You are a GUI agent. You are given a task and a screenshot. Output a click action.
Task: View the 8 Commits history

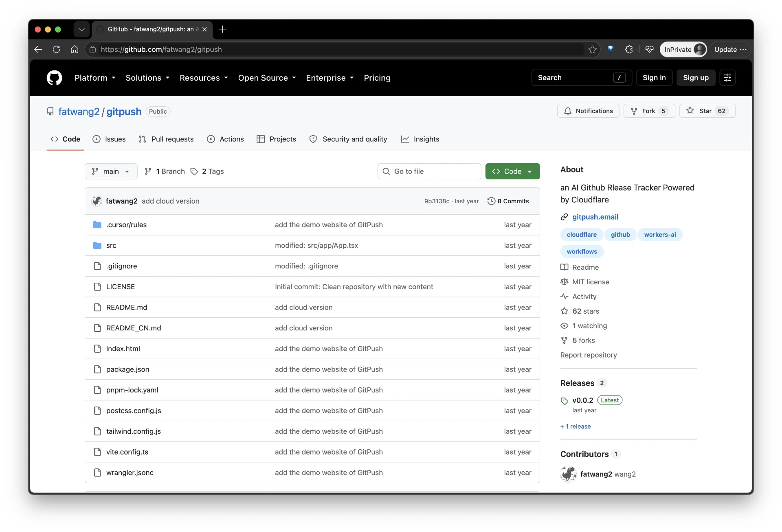[508, 201]
